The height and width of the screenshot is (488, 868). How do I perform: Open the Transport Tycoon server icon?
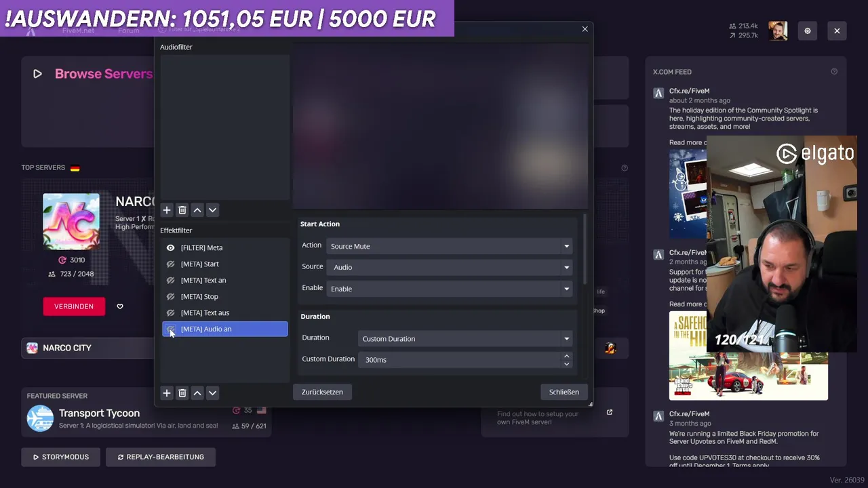(x=40, y=418)
